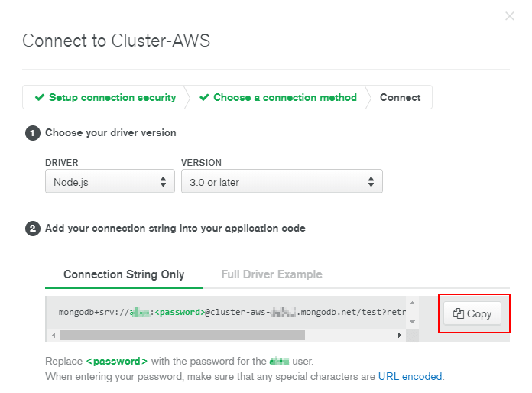Click the checkmark beside Choose a connection method
This screenshot has width=532, height=393.
point(204,97)
